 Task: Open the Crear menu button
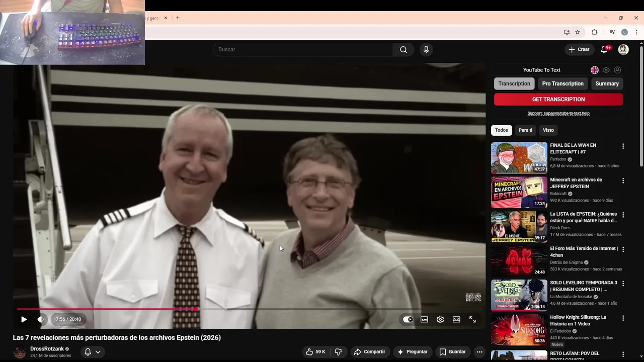click(579, 49)
